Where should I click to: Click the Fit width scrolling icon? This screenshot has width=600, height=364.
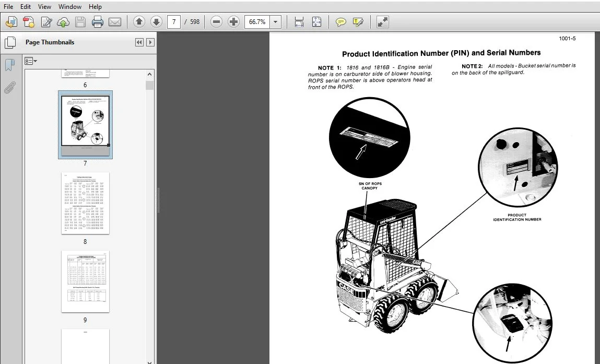[x=299, y=22]
